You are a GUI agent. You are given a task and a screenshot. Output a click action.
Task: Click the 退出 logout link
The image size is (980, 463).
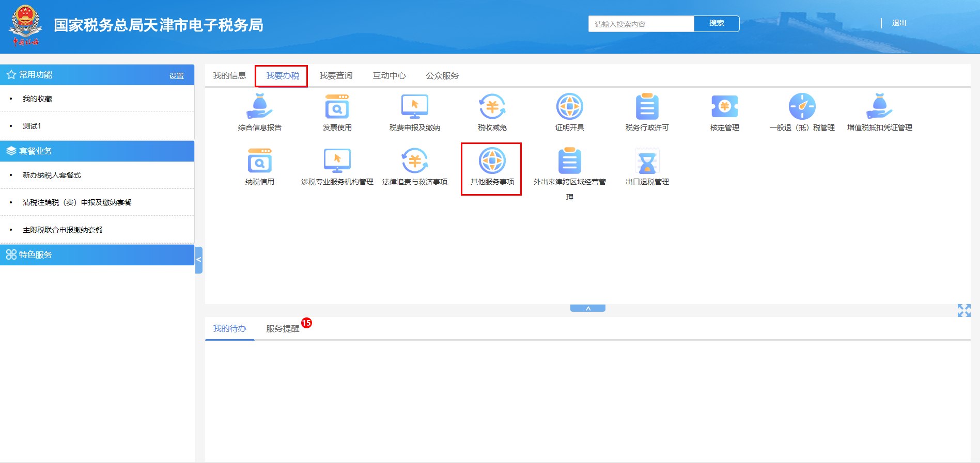[x=899, y=23]
